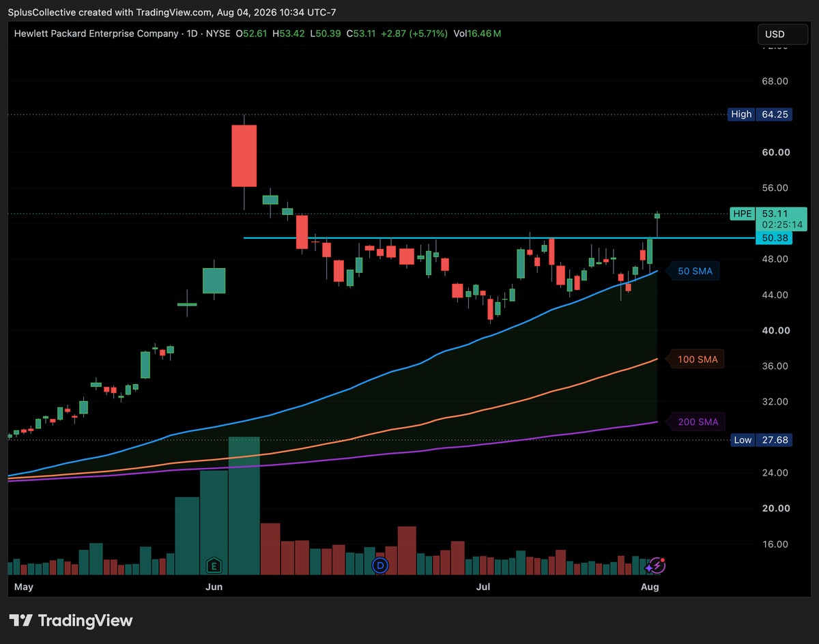This screenshot has height=644, width=819.
Task: Click the 36.00 price axis label
Action: (x=775, y=366)
